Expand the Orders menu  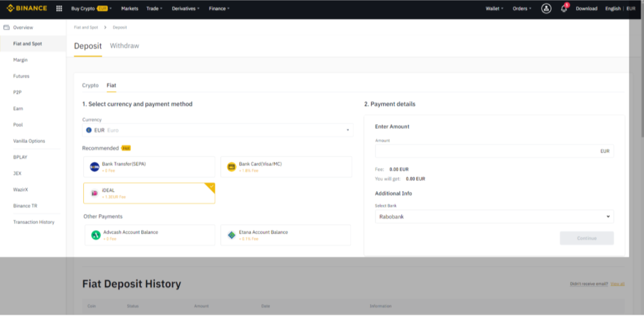coord(522,8)
